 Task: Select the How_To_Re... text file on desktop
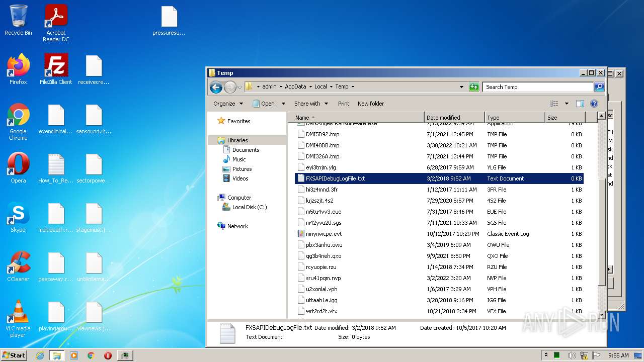pos(56,168)
